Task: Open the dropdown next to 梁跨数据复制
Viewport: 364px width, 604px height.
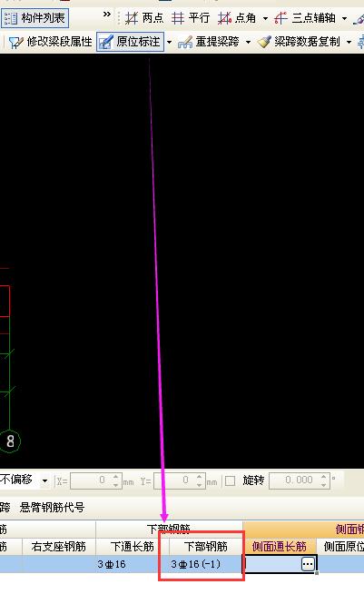Action: [349, 42]
